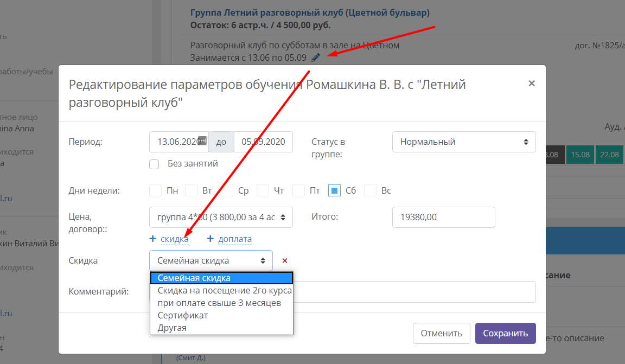The width and height of the screenshot is (625, 364).
Task: Check the Вт weekday box
Action: [x=192, y=190]
